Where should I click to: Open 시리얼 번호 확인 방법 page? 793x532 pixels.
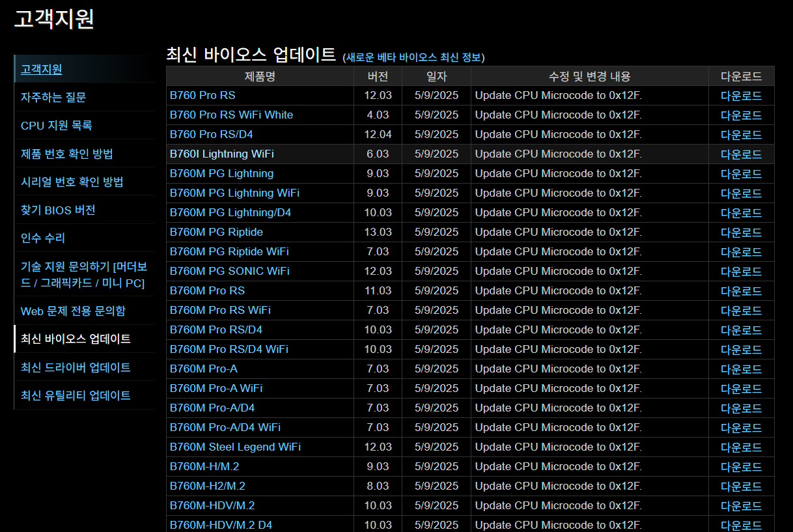(72, 182)
